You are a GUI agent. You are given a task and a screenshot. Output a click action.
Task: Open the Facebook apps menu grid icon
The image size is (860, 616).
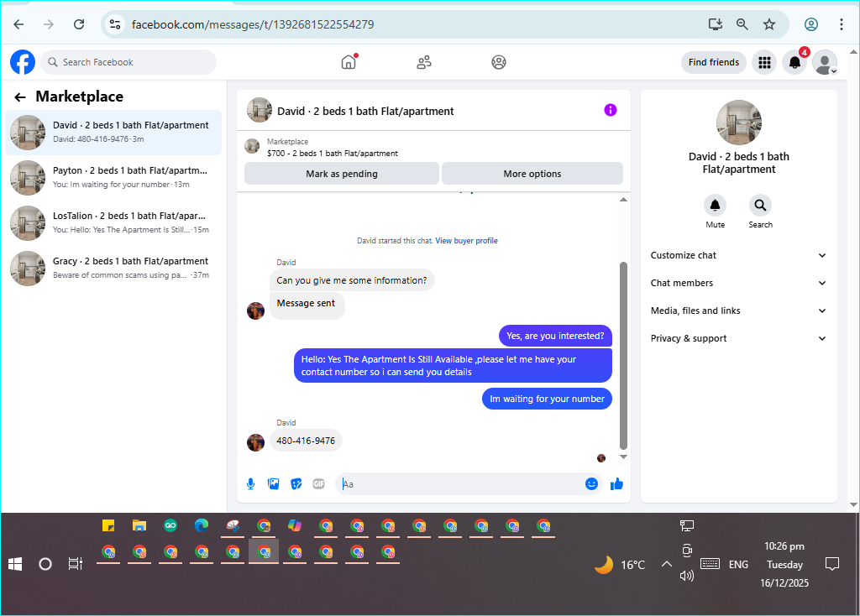[x=764, y=62]
